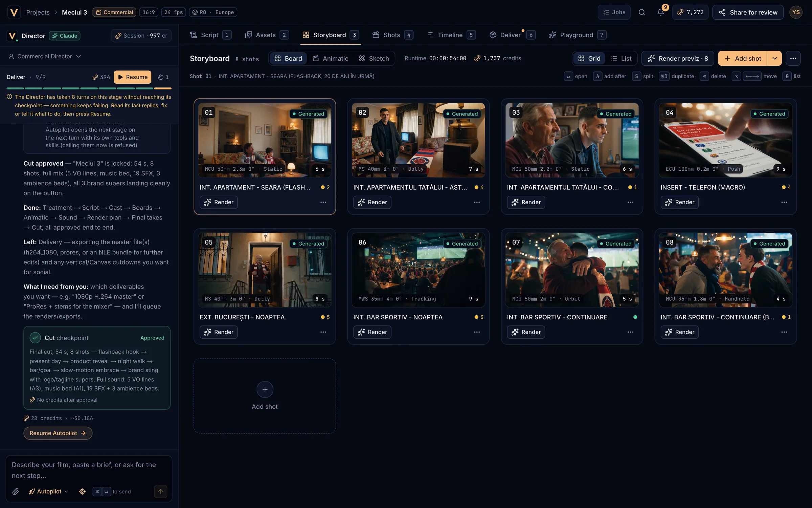The width and height of the screenshot is (812, 508).
Task: Click shot 02 yellow status dot
Action: pos(476,187)
